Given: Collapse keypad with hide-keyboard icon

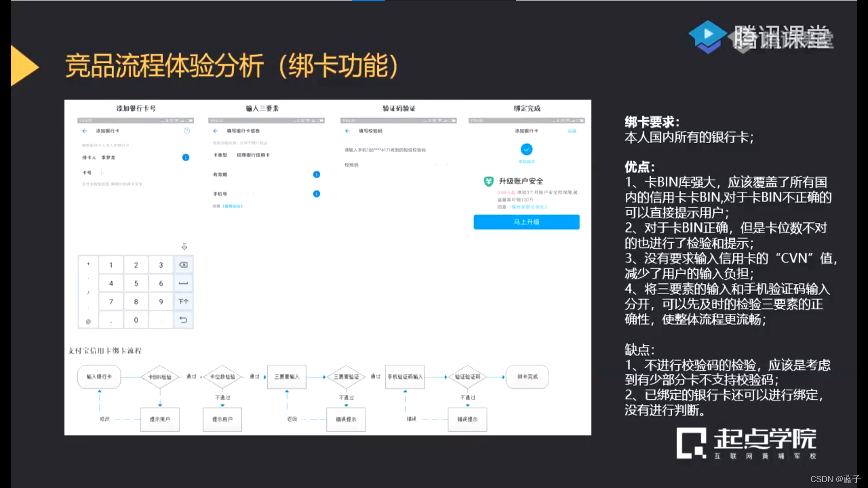Looking at the screenshot, I should (x=184, y=247).
